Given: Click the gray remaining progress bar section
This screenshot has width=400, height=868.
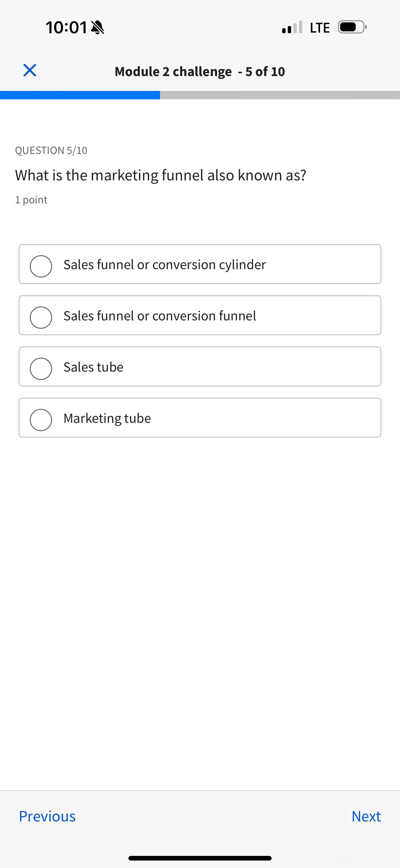Looking at the screenshot, I should coord(279,95).
